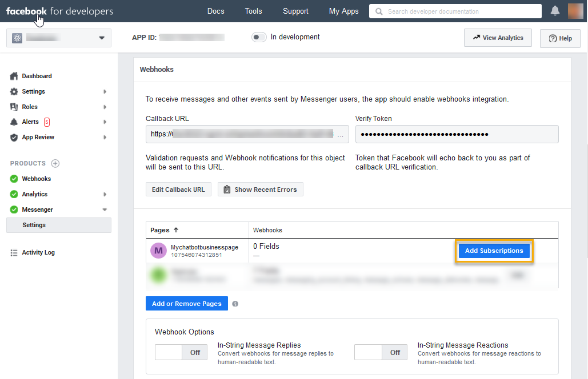
Task: Click the page ID 107546074312851
Action: coord(197,255)
